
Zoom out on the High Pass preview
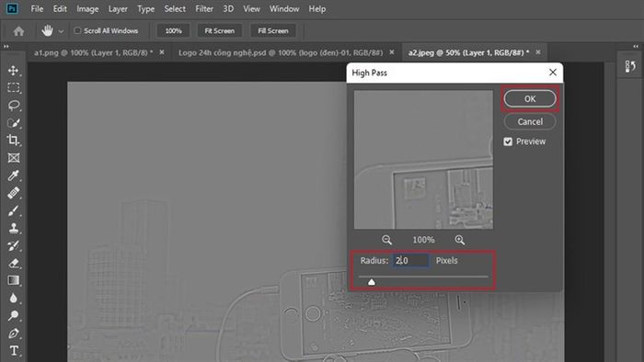386,240
